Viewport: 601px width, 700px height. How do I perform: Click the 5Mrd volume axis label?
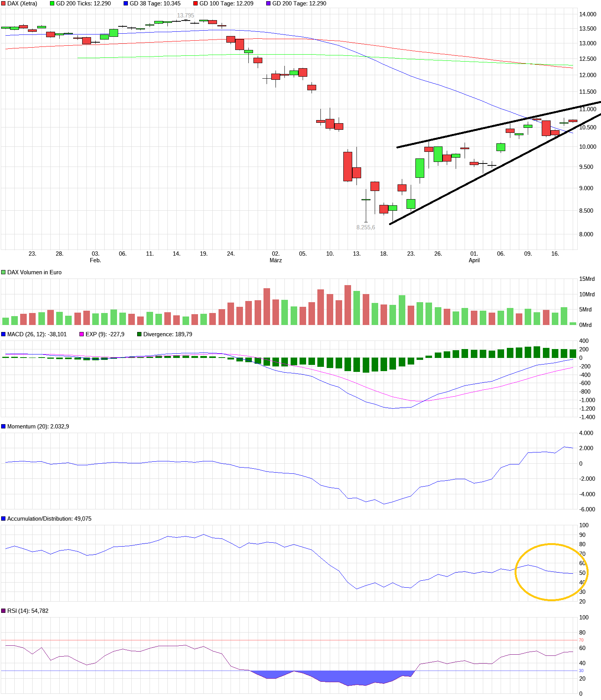585,310
